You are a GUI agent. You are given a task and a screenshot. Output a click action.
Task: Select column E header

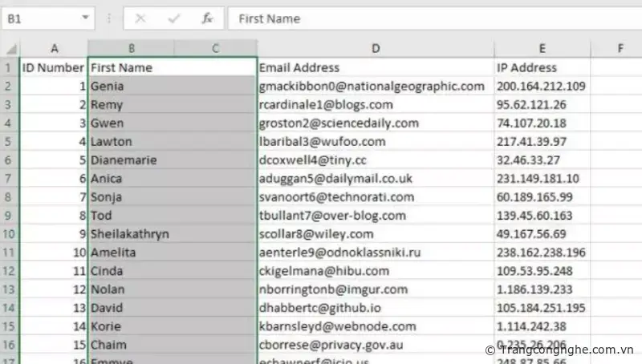pyautogui.click(x=542, y=49)
